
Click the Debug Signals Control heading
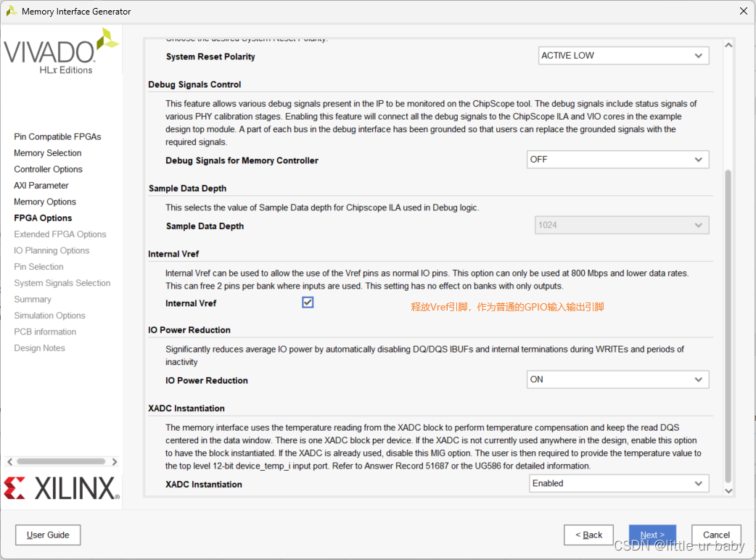pyautogui.click(x=194, y=85)
